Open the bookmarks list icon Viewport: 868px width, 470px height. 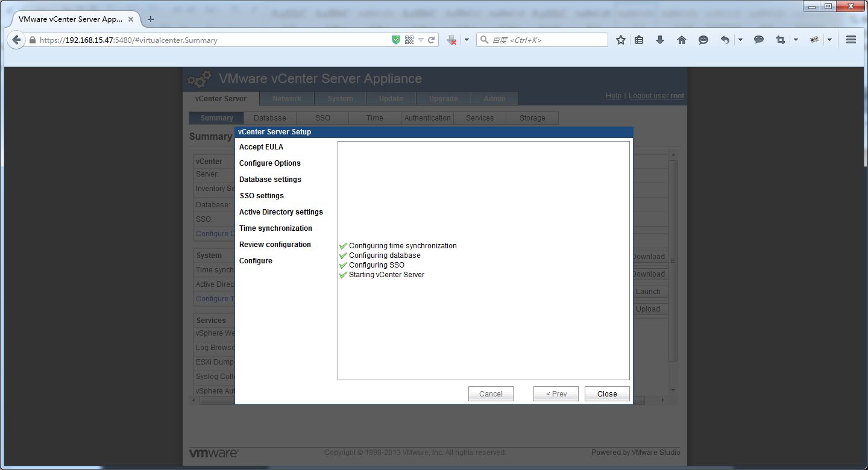pos(639,40)
